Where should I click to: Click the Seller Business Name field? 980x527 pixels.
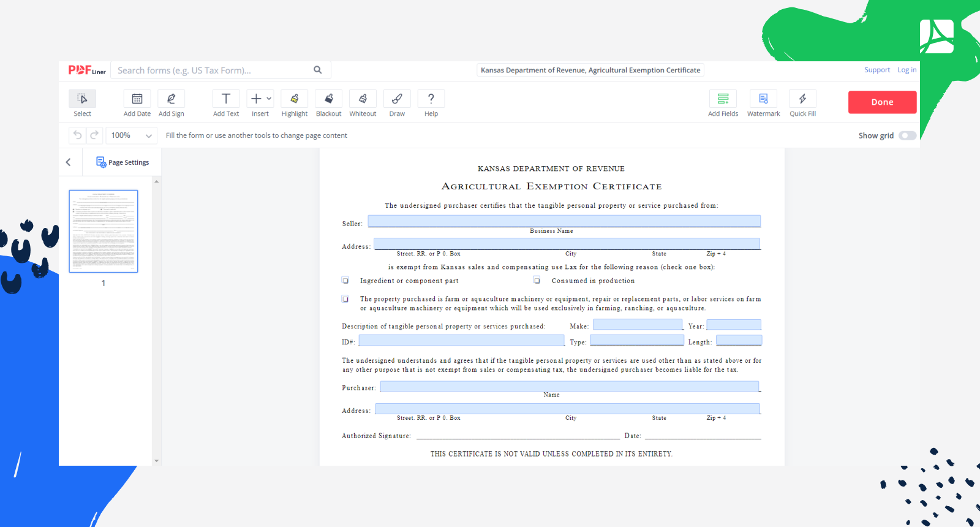click(x=563, y=221)
